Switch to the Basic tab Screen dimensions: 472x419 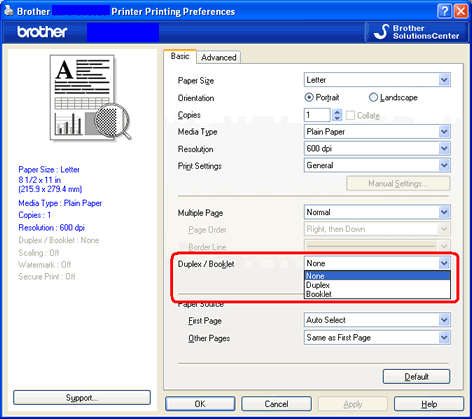(180, 56)
